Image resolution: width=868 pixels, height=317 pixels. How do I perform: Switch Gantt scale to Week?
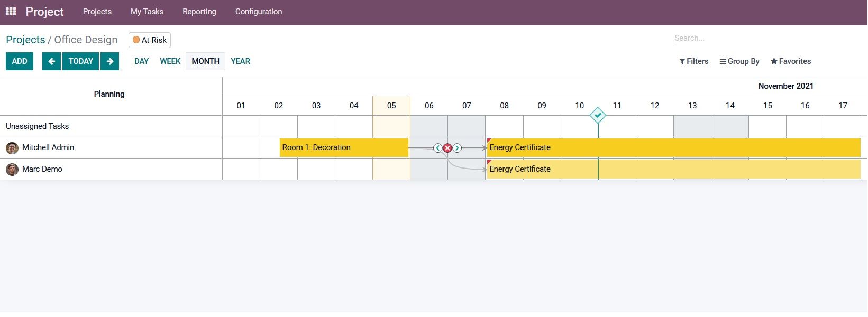tap(170, 61)
